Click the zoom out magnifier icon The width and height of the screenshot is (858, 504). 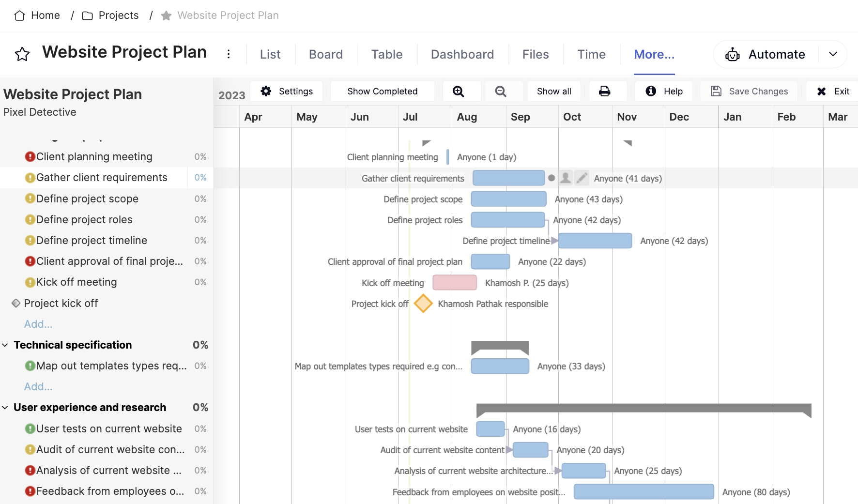[x=501, y=92]
